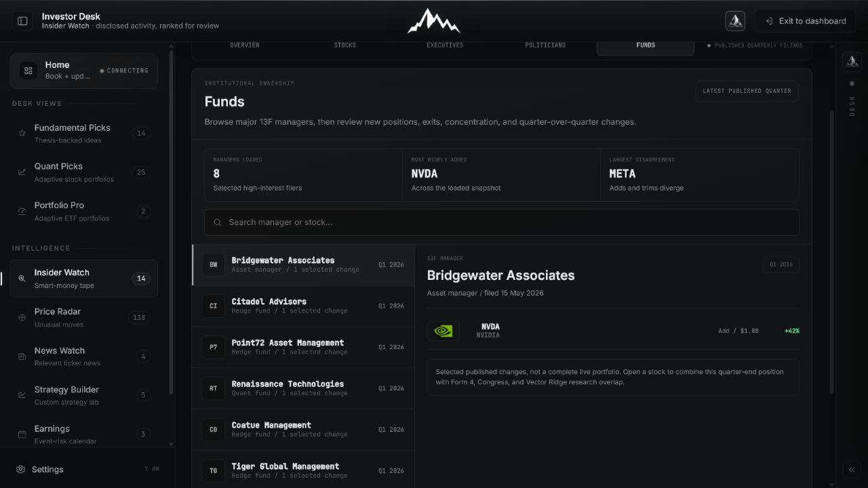This screenshot has height=488, width=868.
Task: Choose Renaissance Technologies in the list
Action: tap(303, 388)
